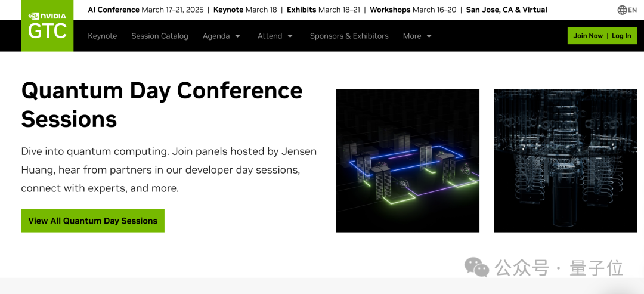Expand the Attend dropdown arrow

tap(290, 36)
